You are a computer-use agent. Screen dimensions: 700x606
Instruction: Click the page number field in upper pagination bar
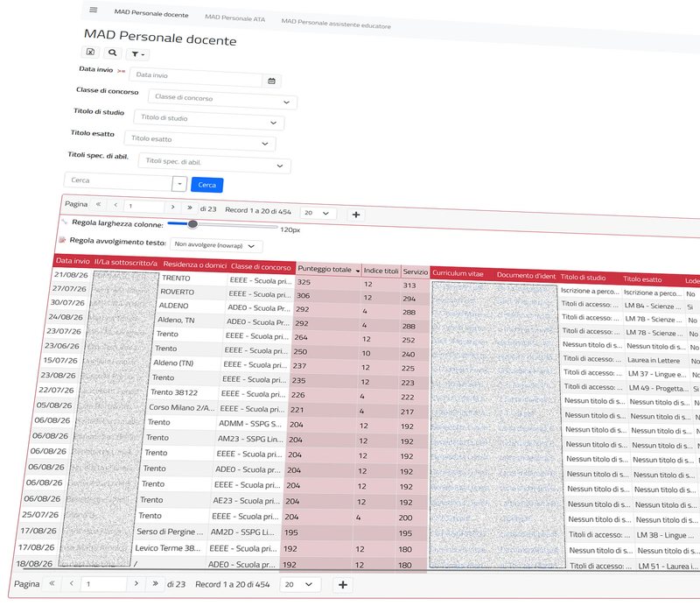click(x=143, y=206)
